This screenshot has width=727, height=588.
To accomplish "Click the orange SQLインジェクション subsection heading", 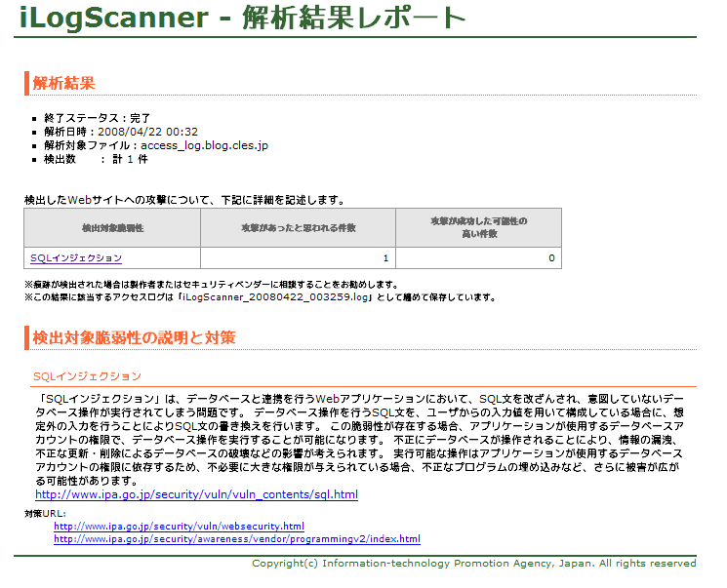I will point(87,375).
